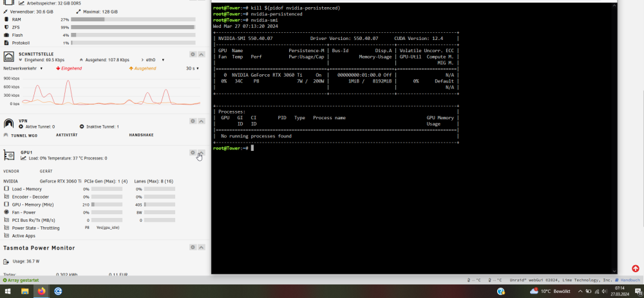This screenshot has height=298, width=644.
Task: Click the Array gestartet status text
Action: pos(21,280)
